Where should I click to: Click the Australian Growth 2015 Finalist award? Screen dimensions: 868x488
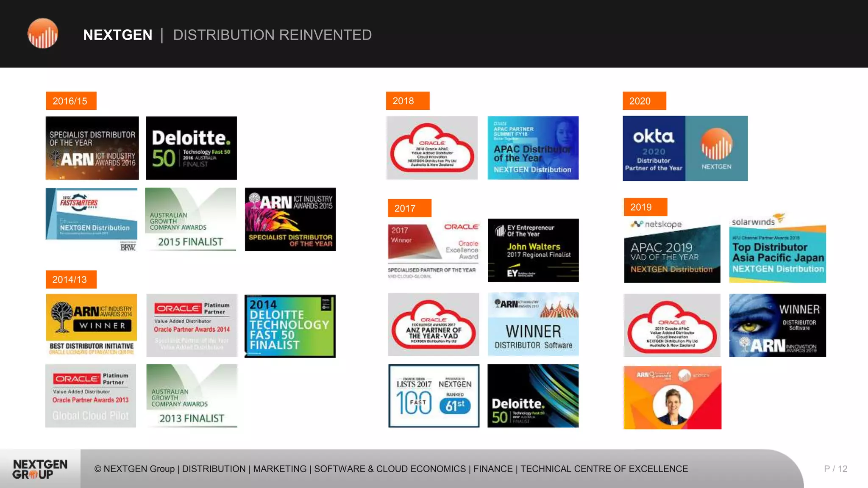(190, 219)
